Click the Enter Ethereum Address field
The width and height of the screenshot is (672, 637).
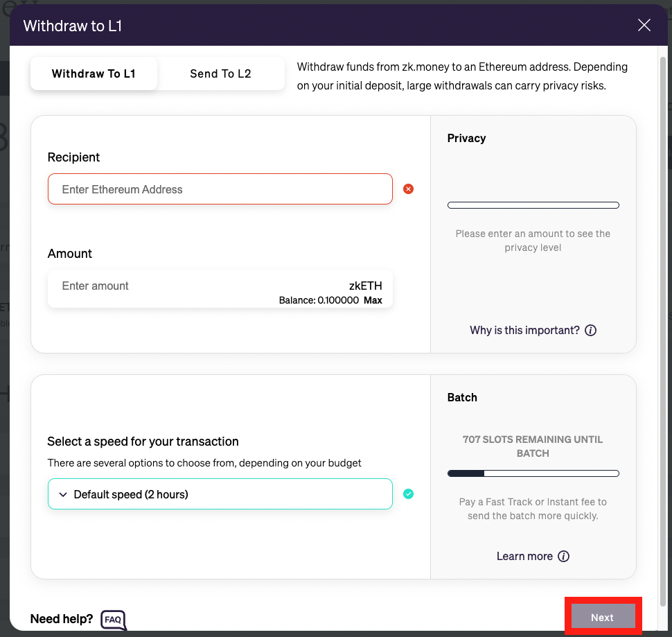click(220, 189)
